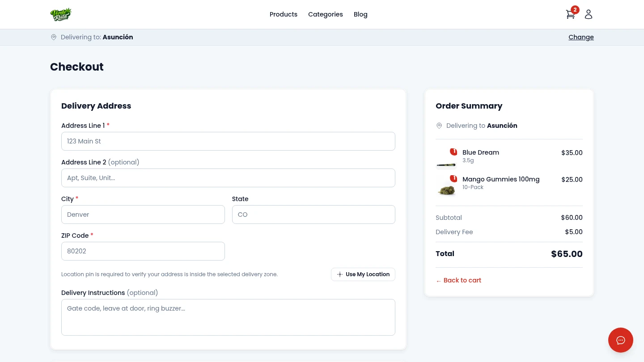Open the chat bubble in bottom corner
This screenshot has width=644, height=362.
[621, 340]
